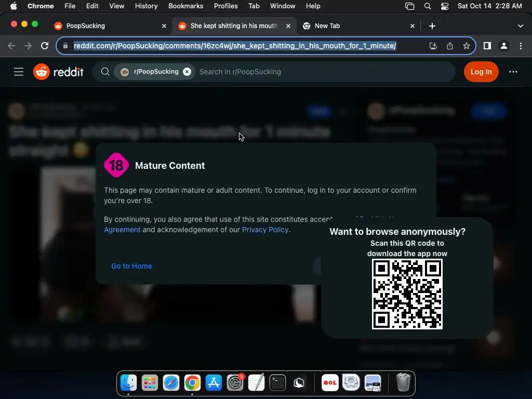532x399 pixels.
Task: Open TextEdit from the dock
Action: (x=257, y=383)
